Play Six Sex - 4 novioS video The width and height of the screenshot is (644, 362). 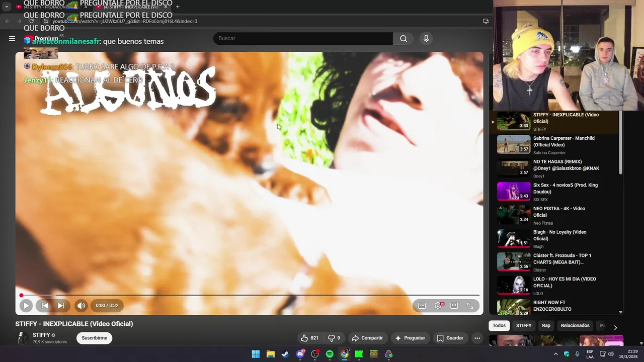pos(553,192)
